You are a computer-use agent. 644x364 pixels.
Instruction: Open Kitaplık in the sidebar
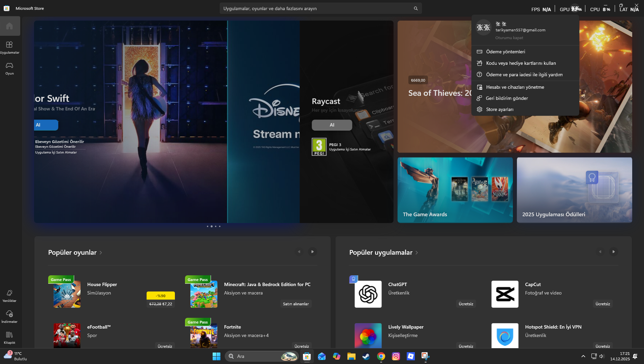9,338
